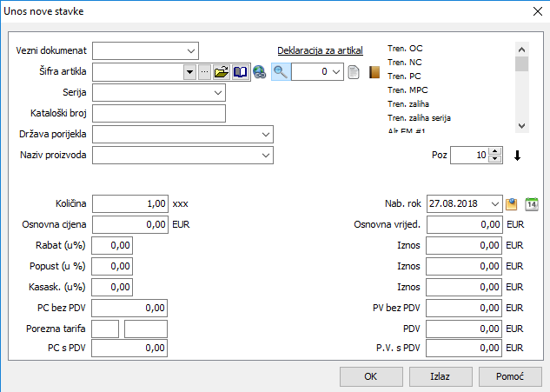Increase the Poz value with up arrow
This screenshot has width=550, height=392.
[495, 152]
